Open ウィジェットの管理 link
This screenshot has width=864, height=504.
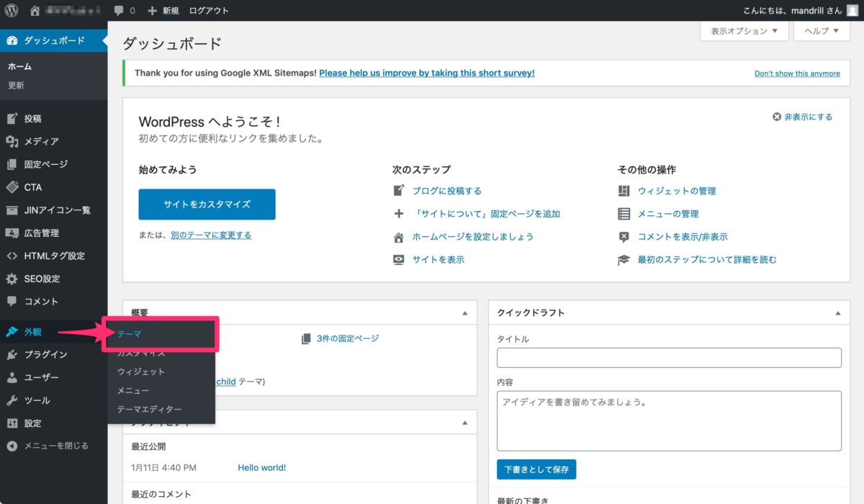coord(677,191)
